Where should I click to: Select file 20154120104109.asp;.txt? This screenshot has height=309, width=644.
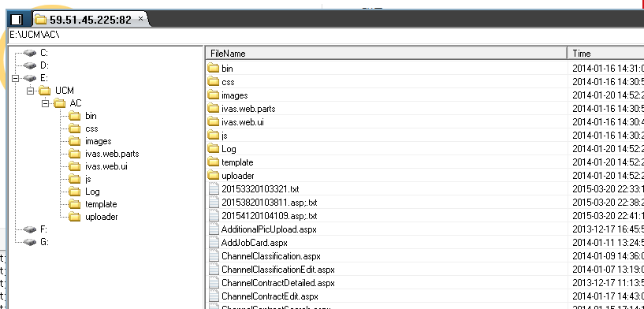[x=270, y=216]
